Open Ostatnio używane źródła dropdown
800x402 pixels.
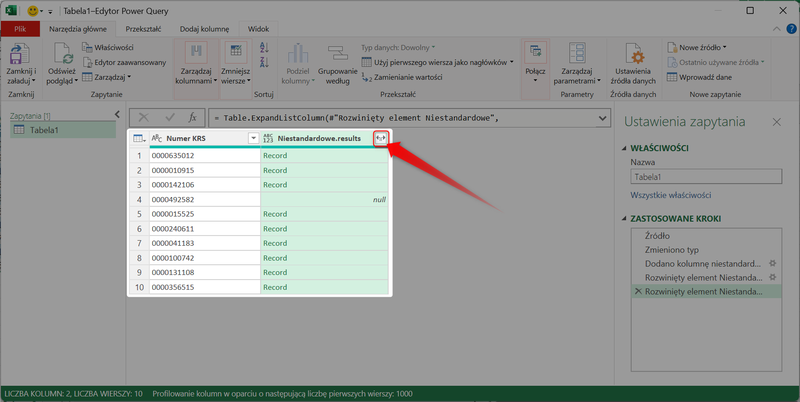(716, 62)
